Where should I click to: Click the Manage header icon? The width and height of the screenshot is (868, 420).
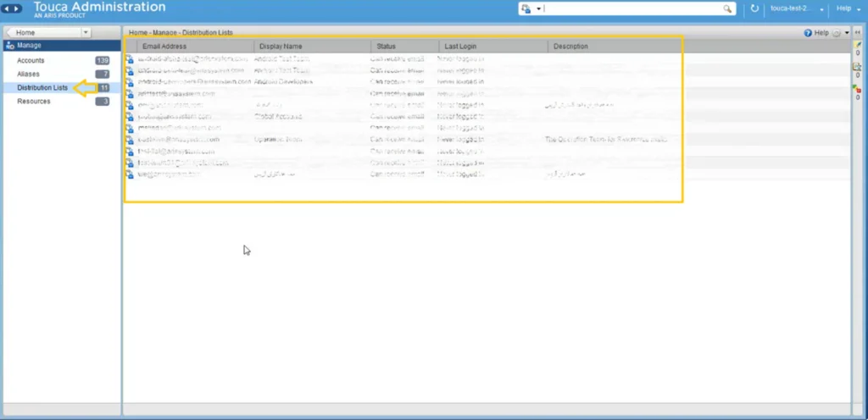point(10,46)
